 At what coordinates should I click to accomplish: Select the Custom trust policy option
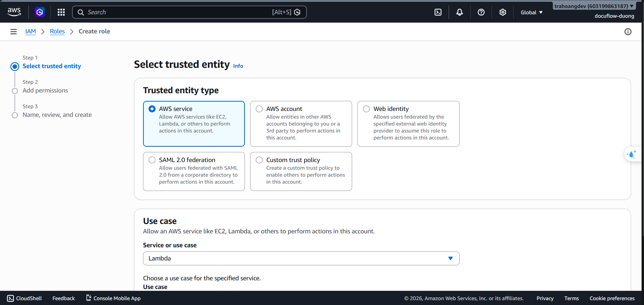pyautogui.click(x=259, y=160)
